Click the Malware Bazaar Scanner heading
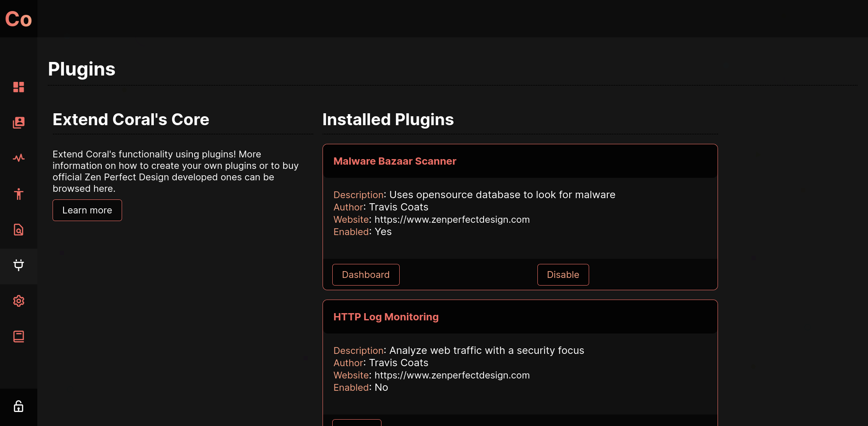 pos(395,161)
